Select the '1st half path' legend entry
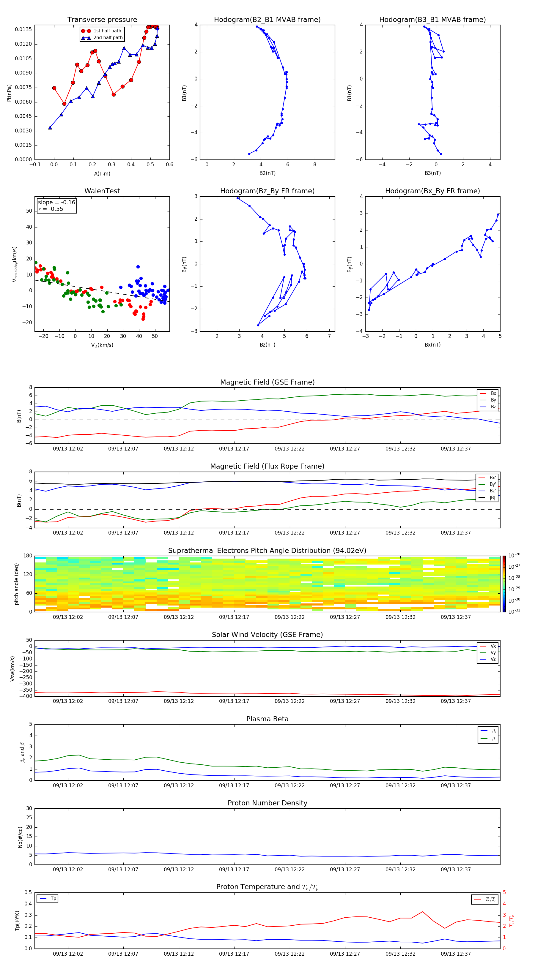 pyautogui.click(x=101, y=31)
